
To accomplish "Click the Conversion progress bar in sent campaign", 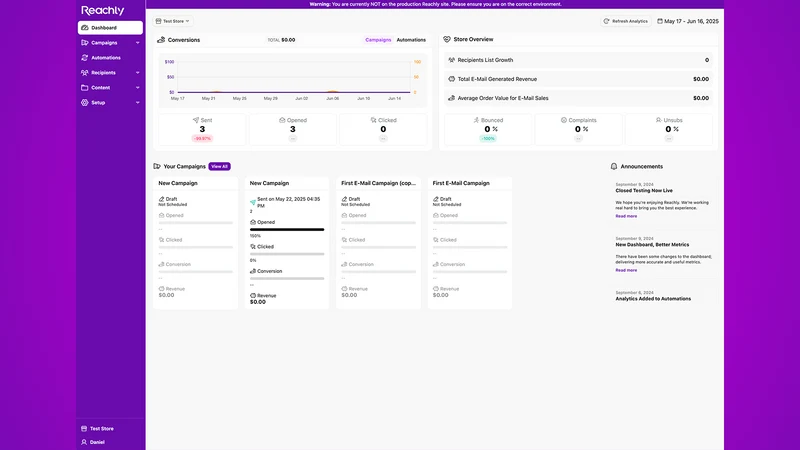I will point(287,279).
